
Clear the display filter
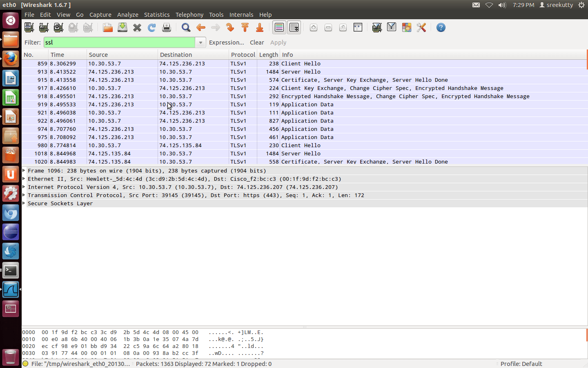pyautogui.click(x=257, y=43)
